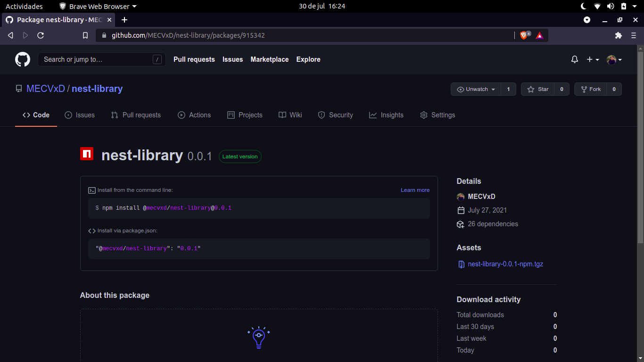Switch to the Projects tab

pyautogui.click(x=245, y=115)
